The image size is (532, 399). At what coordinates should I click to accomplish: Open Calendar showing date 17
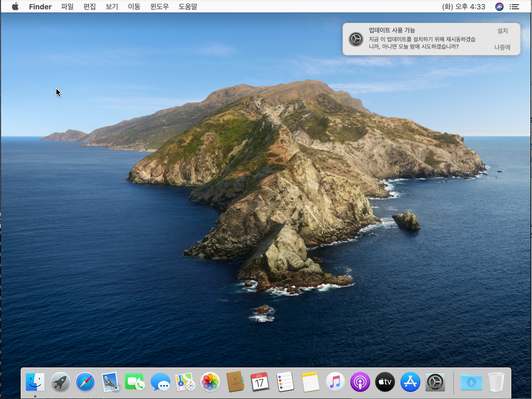tap(260, 382)
